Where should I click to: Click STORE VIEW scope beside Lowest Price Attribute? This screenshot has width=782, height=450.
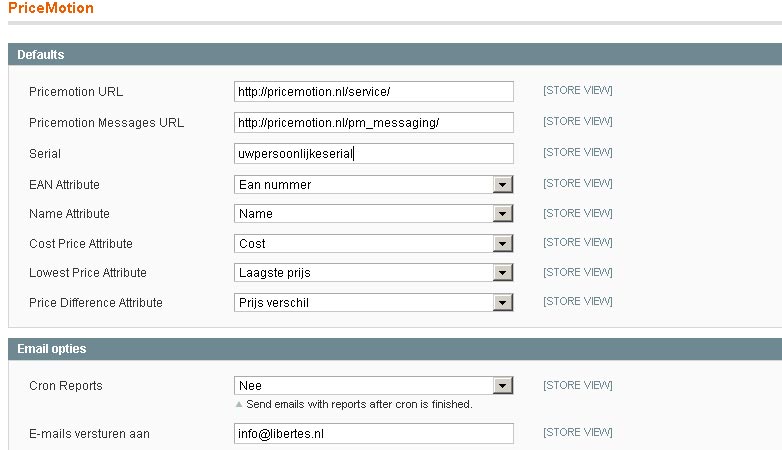click(578, 272)
